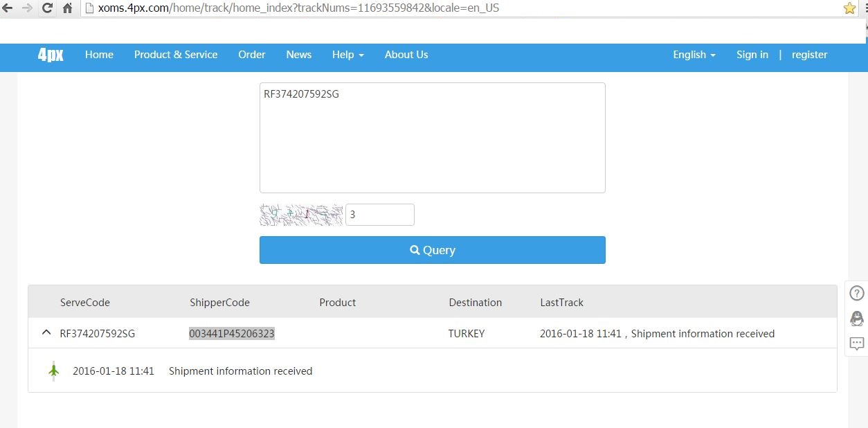This screenshot has height=428, width=868.
Task: Open the English language dropdown
Action: [x=694, y=55]
